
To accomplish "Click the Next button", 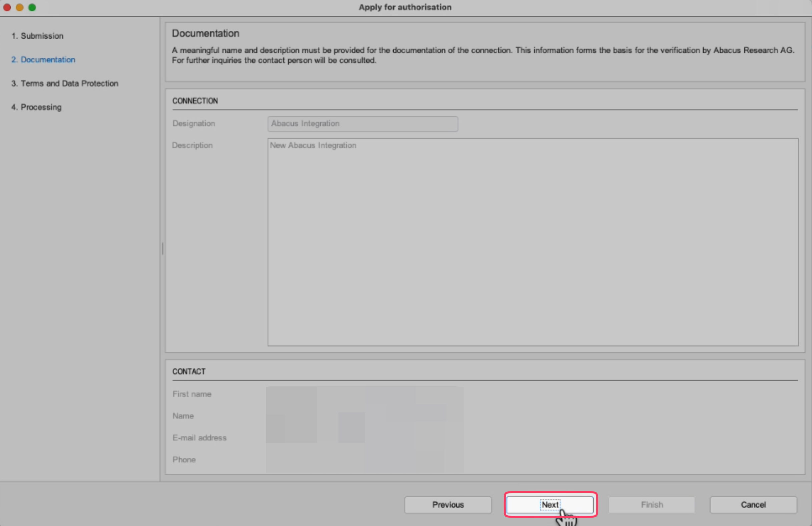I will pos(550,504).
